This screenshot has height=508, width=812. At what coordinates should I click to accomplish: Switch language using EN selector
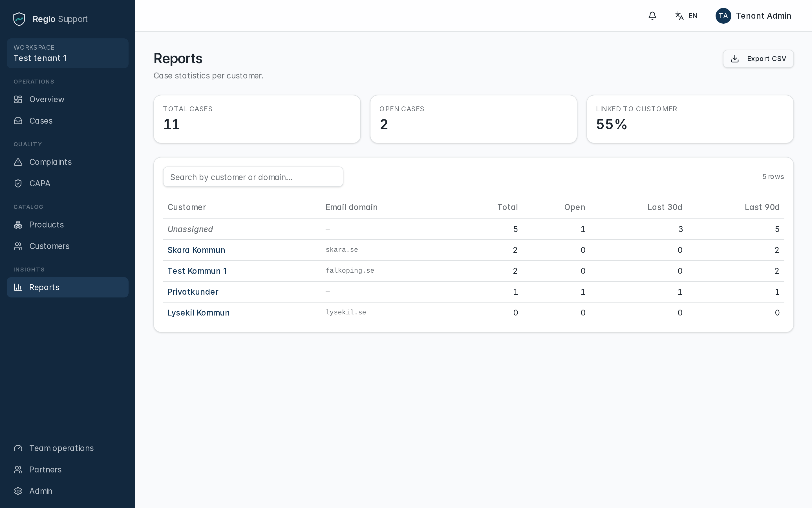pyautogui.click(x=686, y=16)
